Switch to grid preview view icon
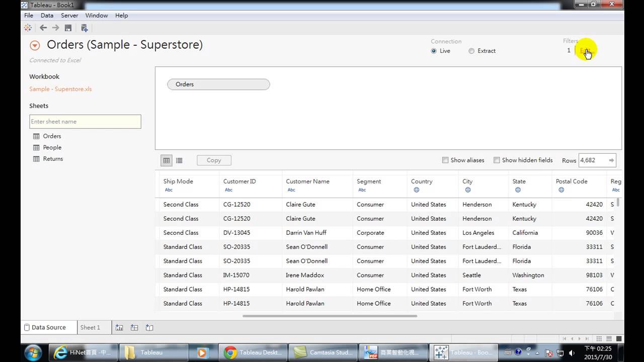The width and height of the screenshot is (644, 362). (x=166, y=160)
